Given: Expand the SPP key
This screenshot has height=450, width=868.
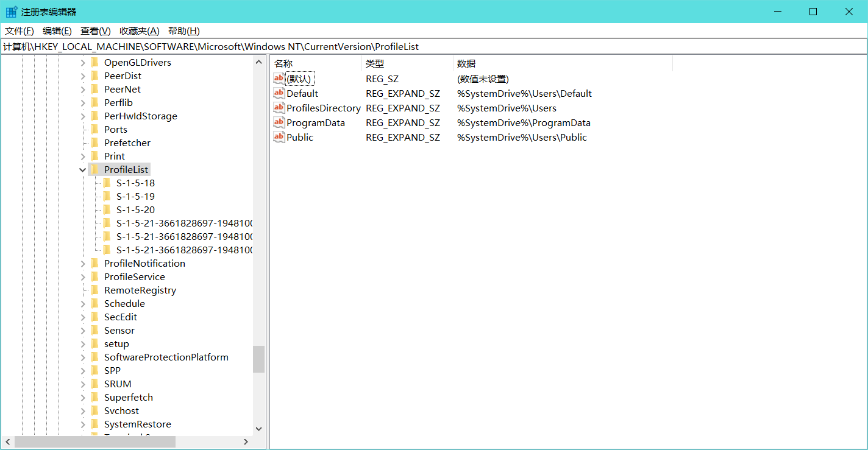Looking at the screenshot, I should (x=83, y=370).
